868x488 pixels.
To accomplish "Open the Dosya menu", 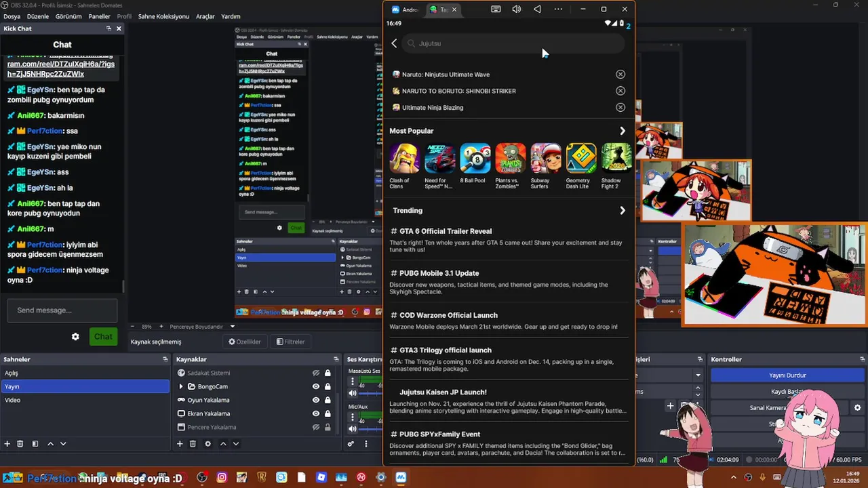I will pyautogui.click(x=12, y=16).
